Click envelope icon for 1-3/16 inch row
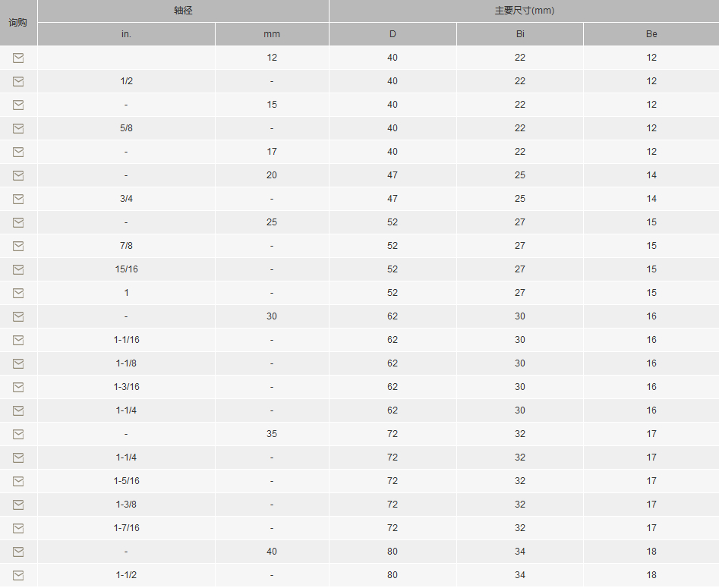 pyautogui.click(x=18, y=387)
